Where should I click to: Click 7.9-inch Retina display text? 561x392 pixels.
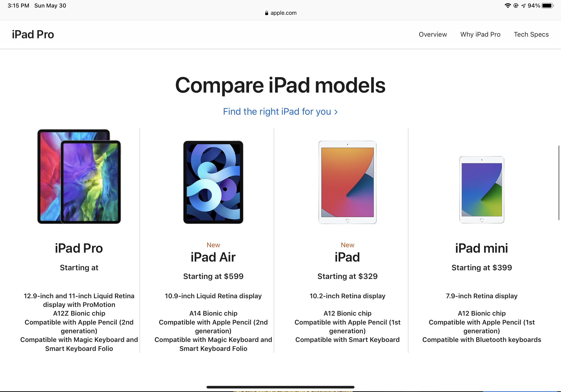(x=482, y=296)
